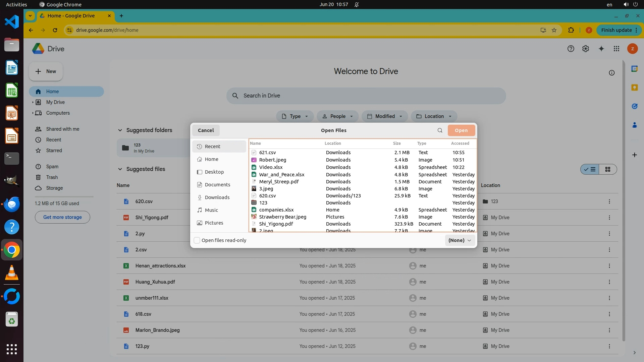Open the Gemini sparkle icon
644x362 pixels.
(601, 49)
